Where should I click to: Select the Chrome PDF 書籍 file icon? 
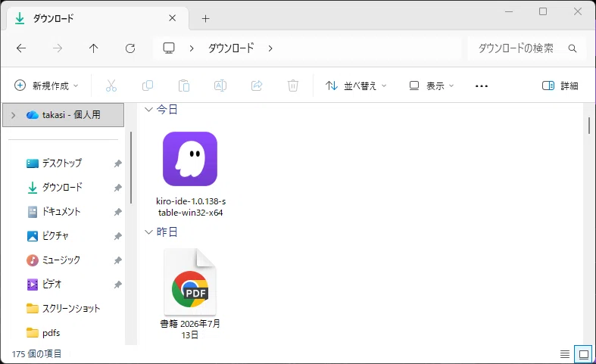click(190, 282)
